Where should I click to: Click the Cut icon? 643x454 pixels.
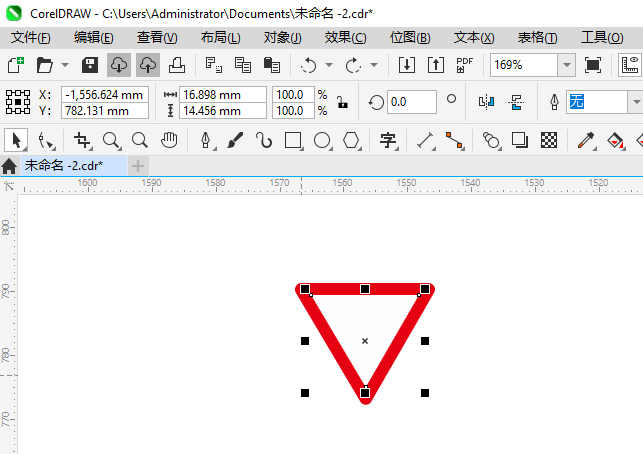click(214, 65)
